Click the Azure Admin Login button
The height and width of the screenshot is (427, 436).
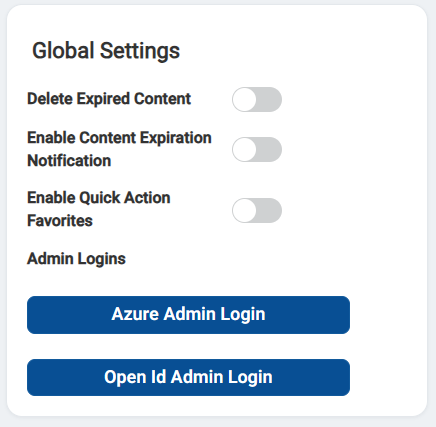(x=188, y=315)
